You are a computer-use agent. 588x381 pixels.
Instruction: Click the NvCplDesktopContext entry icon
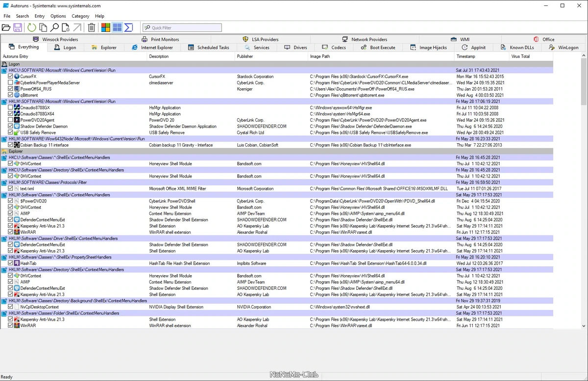point(17,307)
